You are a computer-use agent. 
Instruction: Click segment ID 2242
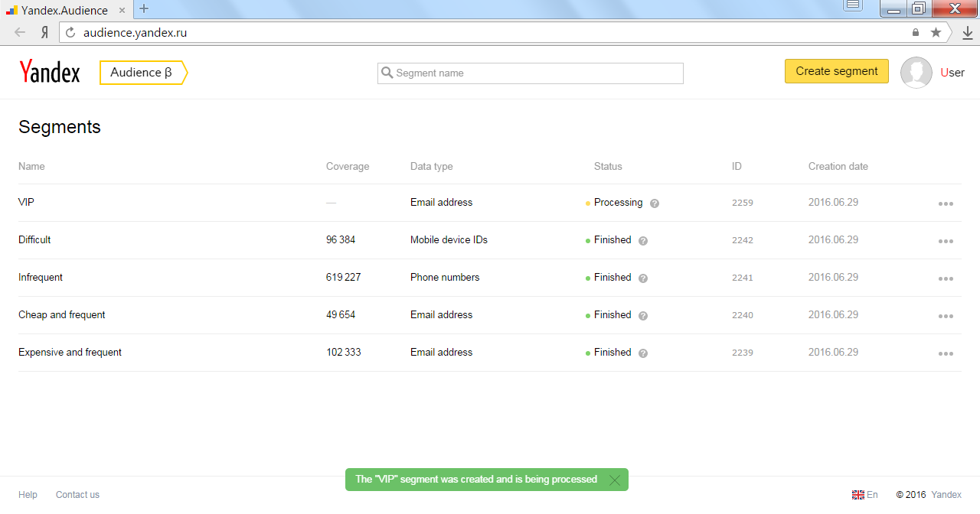point(743,240)
